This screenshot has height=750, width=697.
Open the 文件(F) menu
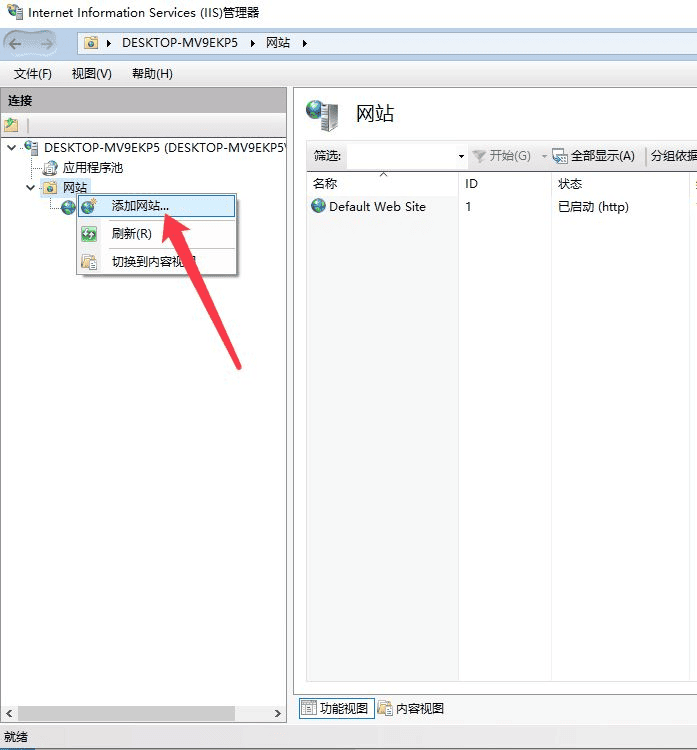33,74
